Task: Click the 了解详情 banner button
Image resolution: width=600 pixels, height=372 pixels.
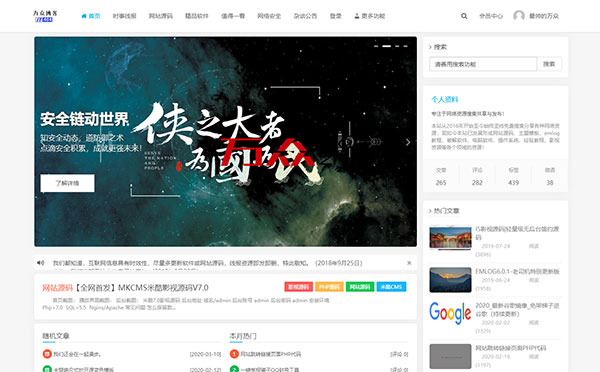Action: [67, 183]
